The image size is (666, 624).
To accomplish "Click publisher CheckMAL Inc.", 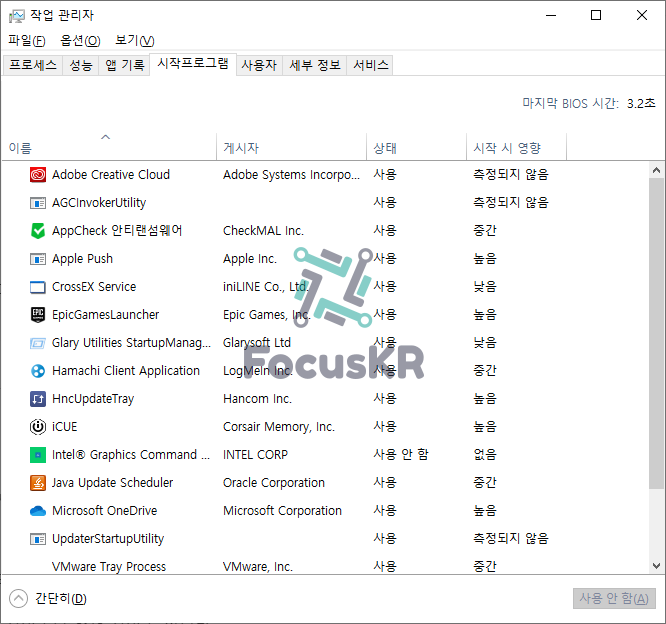I will point(263,231).
